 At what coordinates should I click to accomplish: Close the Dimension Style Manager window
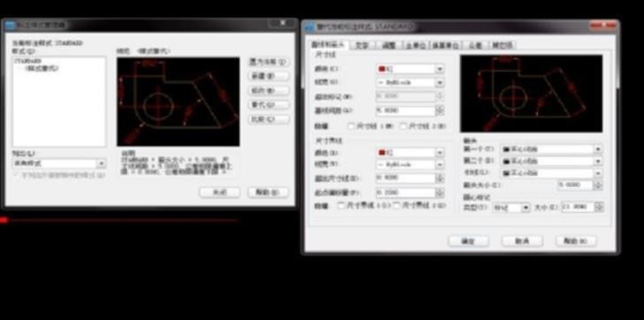click(x=282, y=23)
